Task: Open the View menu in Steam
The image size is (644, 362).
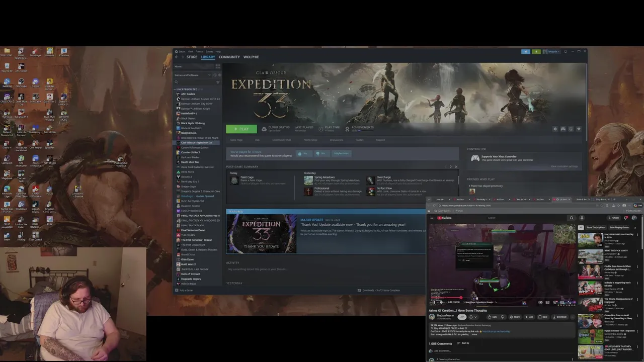Action: 190,51
